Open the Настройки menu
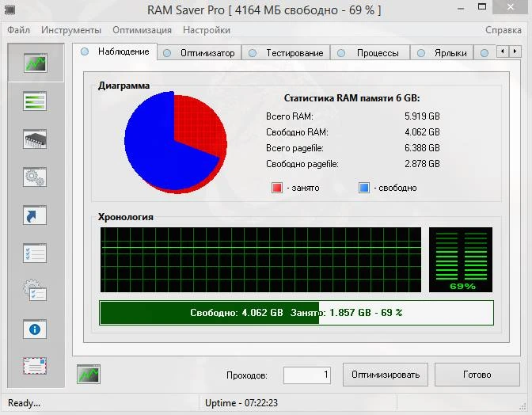The width and height of the screenshot is (532, 415). [207, 30]
